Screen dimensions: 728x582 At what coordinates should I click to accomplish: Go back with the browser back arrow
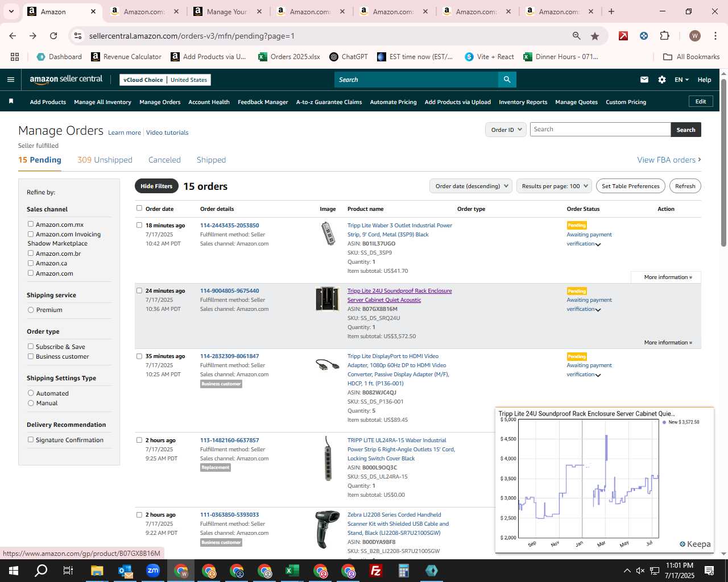click(13, 36)
